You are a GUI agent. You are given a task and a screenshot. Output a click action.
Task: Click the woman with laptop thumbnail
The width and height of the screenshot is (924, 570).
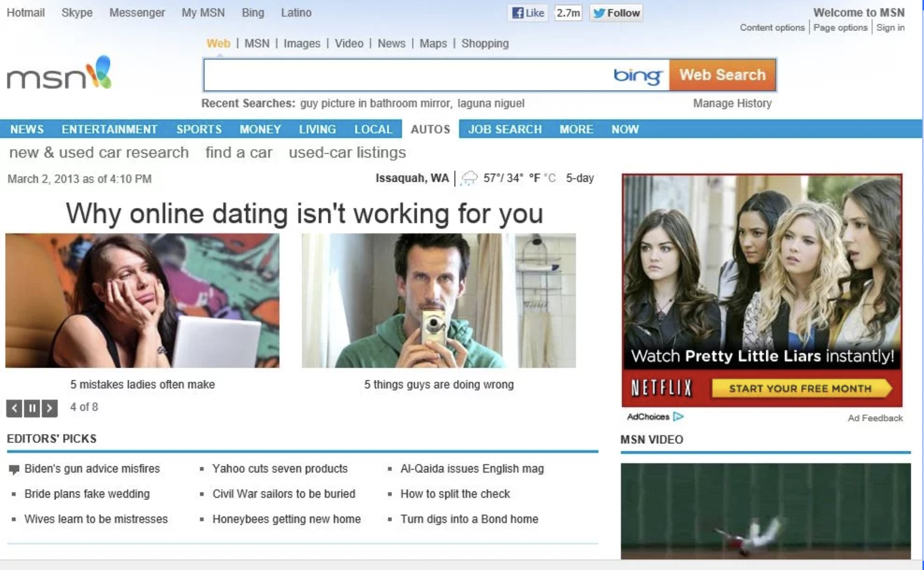(x=142, y=300)
